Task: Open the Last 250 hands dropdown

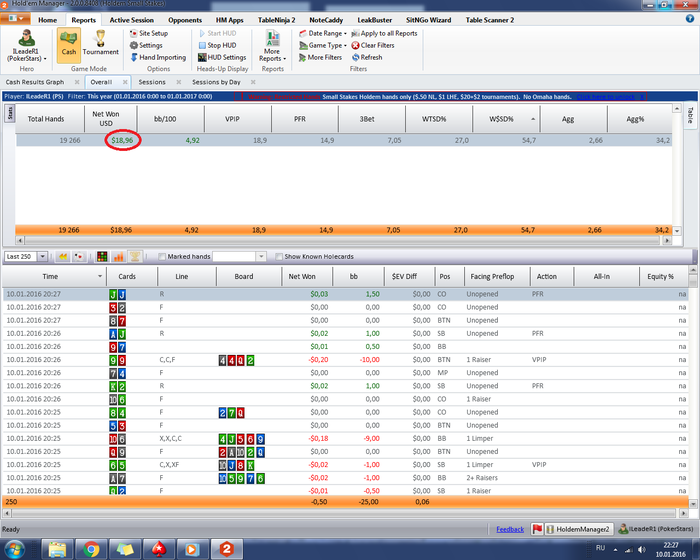Action: click(42, 256)
